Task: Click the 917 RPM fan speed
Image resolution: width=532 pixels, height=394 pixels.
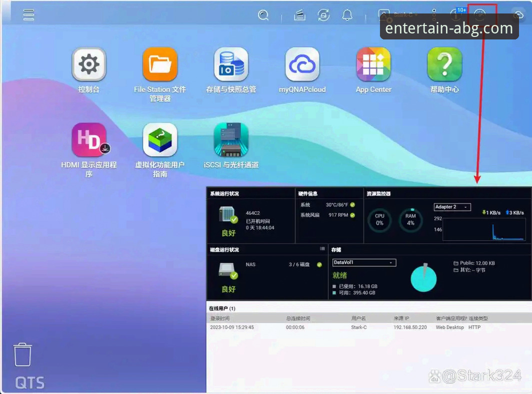Action: [x=338, y=215]
